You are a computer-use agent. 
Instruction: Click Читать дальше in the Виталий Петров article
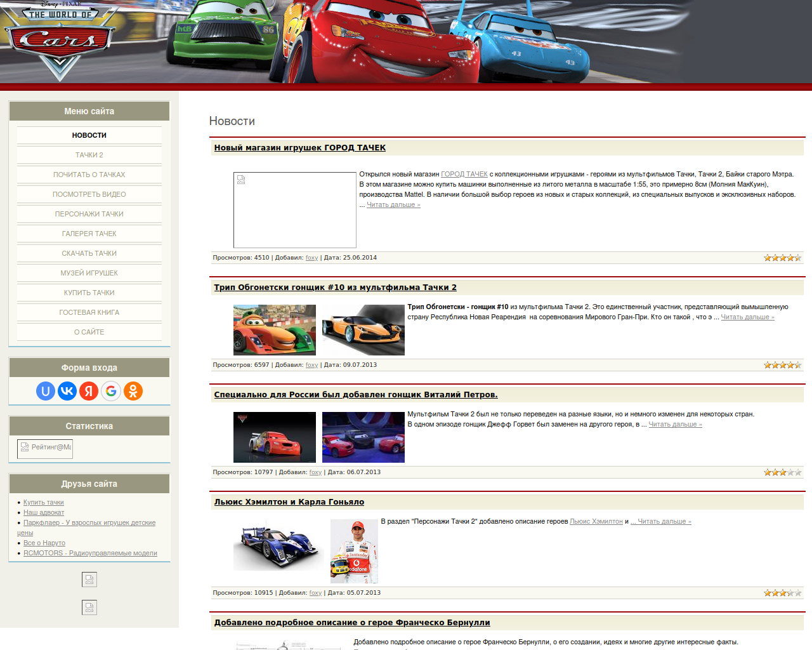click(675, 424)
